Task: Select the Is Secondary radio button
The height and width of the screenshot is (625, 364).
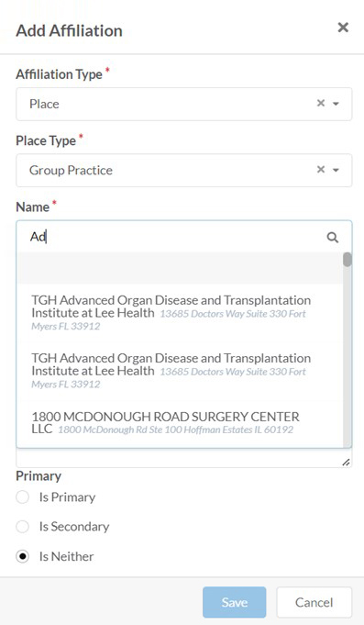Action: [x=22, y=527]
